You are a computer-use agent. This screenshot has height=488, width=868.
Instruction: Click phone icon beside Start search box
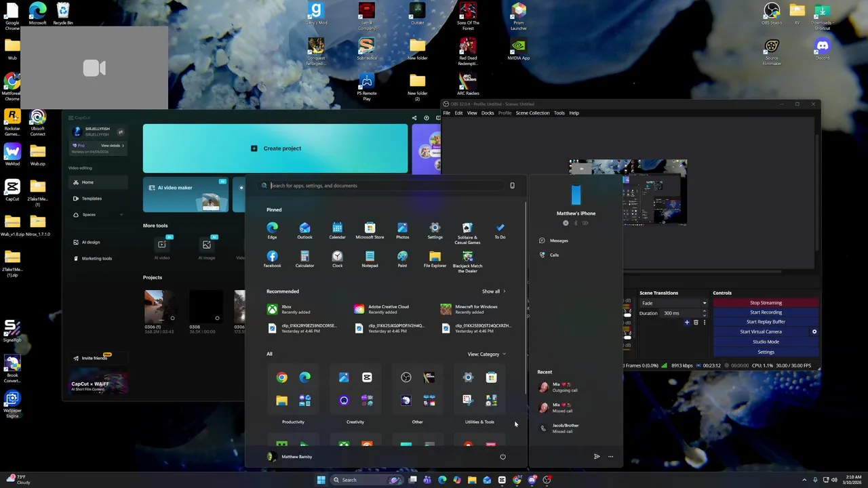pos(512,186)
